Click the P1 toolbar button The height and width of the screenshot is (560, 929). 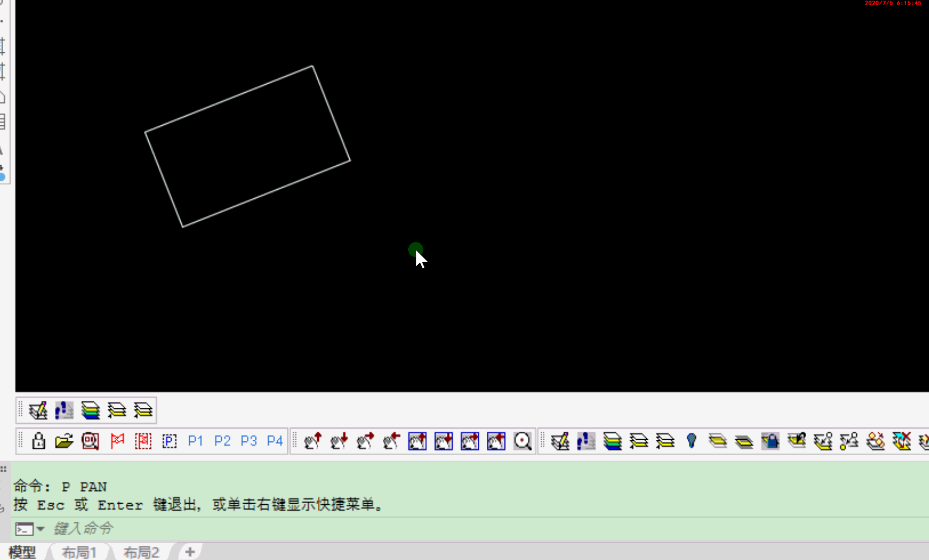point(195,441)
